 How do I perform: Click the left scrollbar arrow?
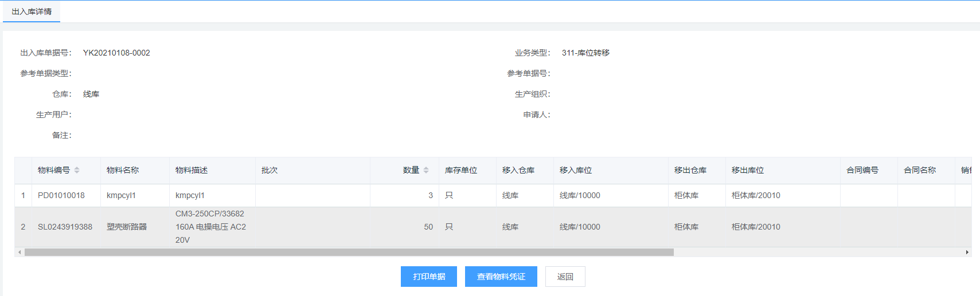tap(19, 252)
